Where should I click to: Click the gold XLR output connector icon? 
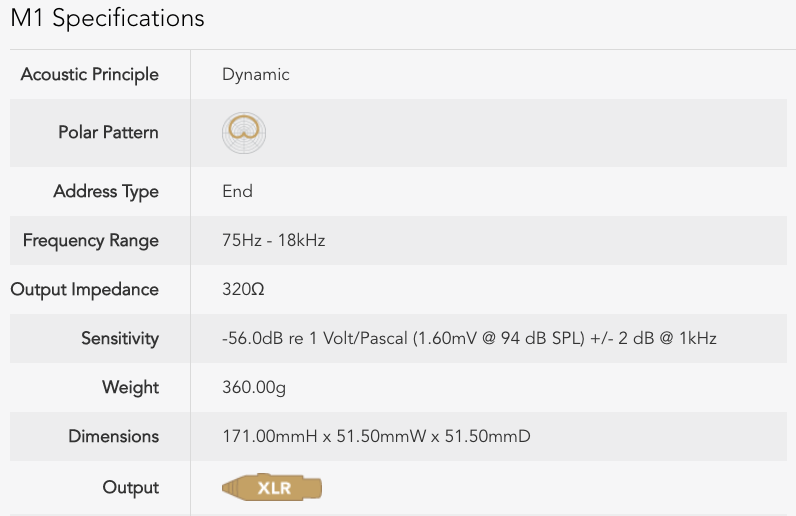point(272,488)
